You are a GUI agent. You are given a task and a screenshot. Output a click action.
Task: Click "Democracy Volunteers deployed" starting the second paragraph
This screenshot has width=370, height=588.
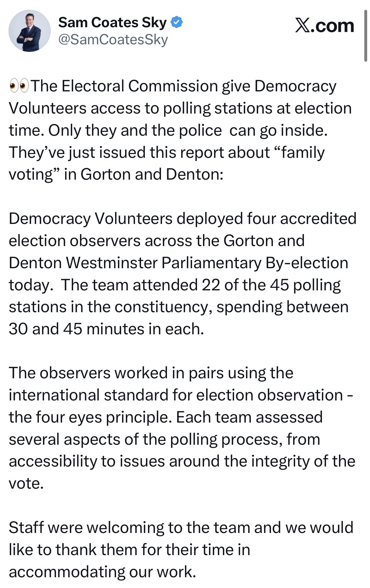tap(126, 219)
